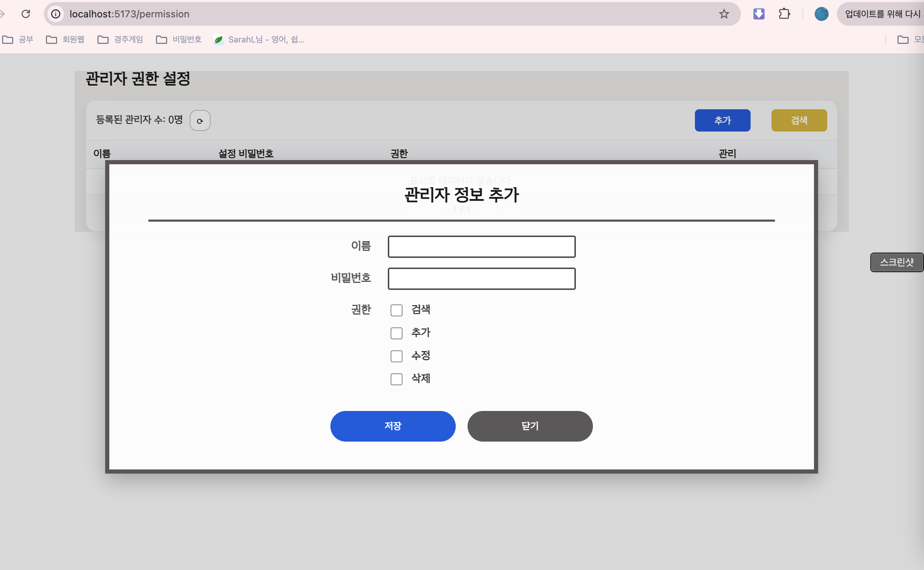Expand the 회원웹 bookmarks folder
The width and height of the screenshot is (924, 570).
65,40
